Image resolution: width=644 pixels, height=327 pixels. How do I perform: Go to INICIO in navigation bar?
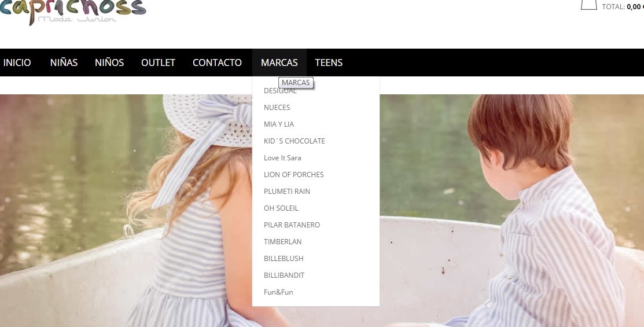[x=17, y=63]
